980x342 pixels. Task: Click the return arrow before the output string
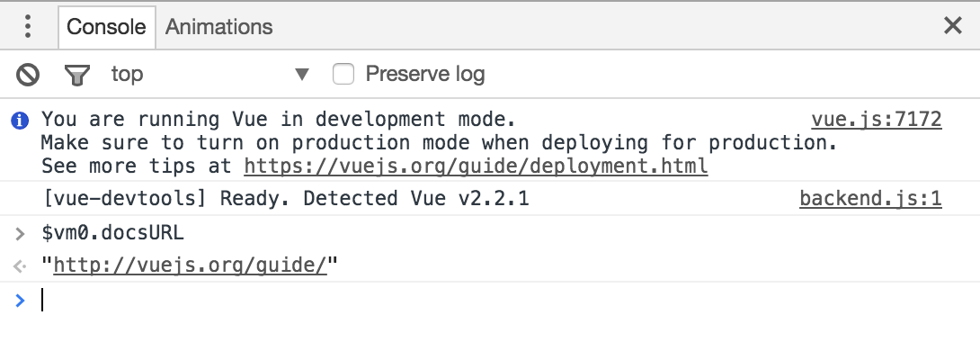20,266
